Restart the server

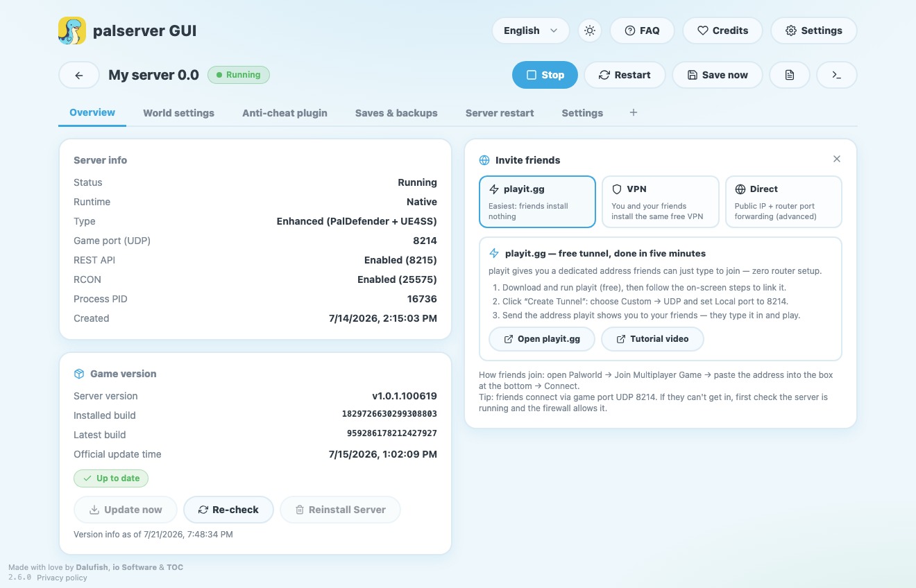pyautogui.click(x=625, y=75)
